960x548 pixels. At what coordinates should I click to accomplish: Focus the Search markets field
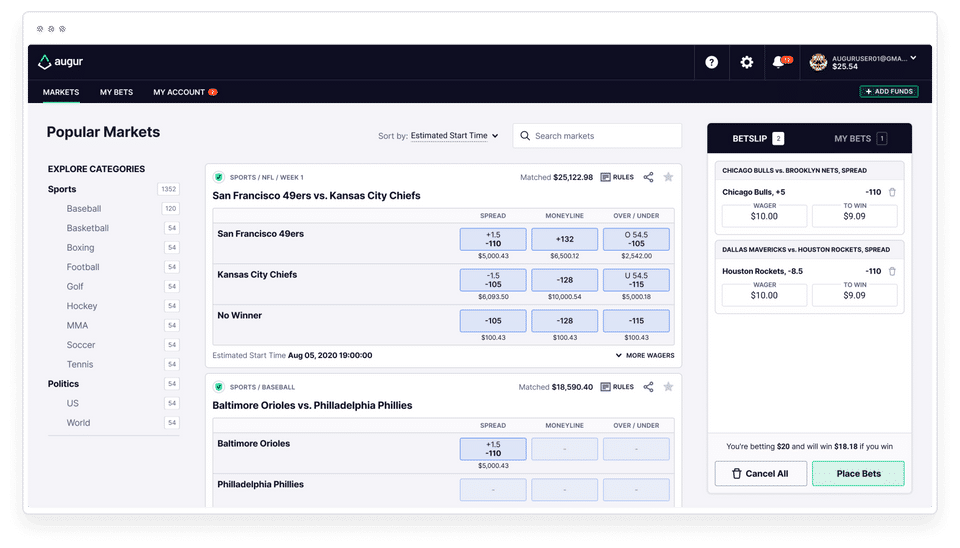click(597, 136)
